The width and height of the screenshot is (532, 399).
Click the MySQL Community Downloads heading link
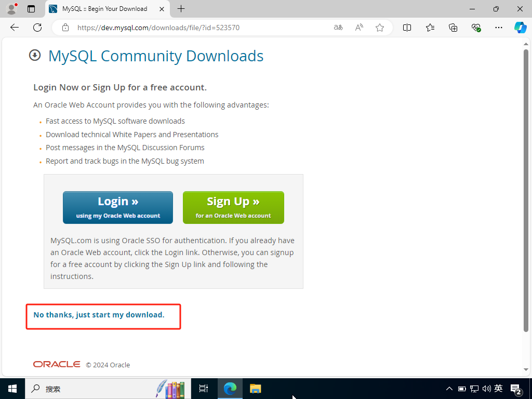[x=156, y=56]
